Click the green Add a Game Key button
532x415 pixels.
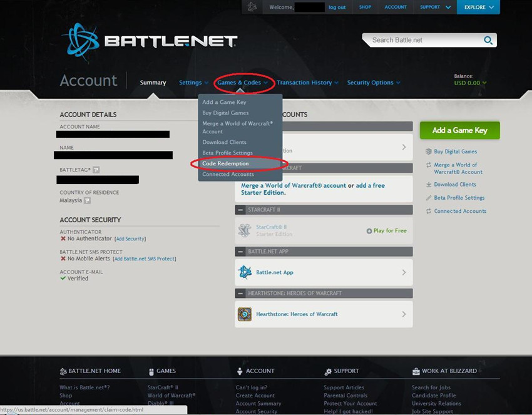[460, 130]
